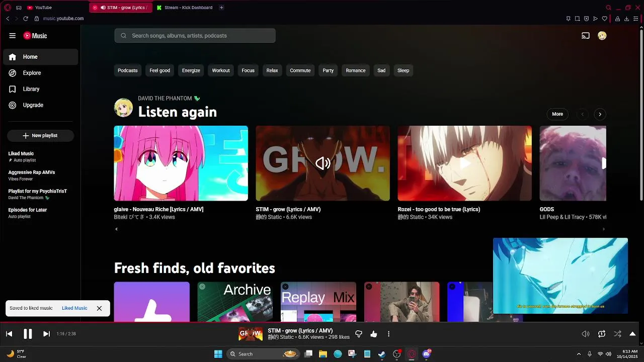Select the Focus mood chip

click(248, 70)
